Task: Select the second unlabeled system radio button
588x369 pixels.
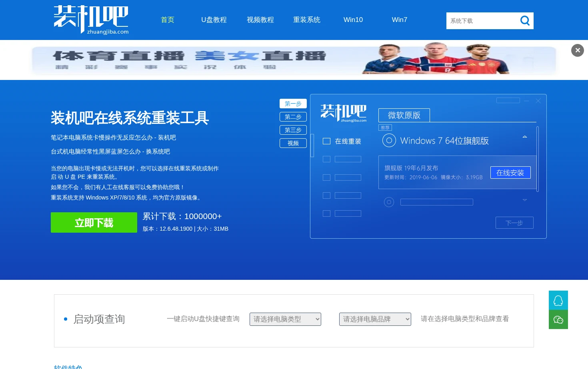Action: (389, 202)
